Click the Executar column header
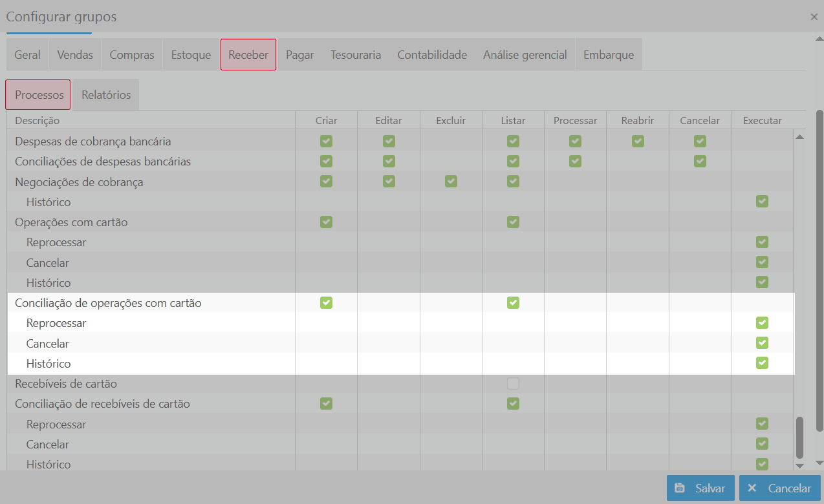The height and width of the screenshot is (504, 824). [762, 120]
